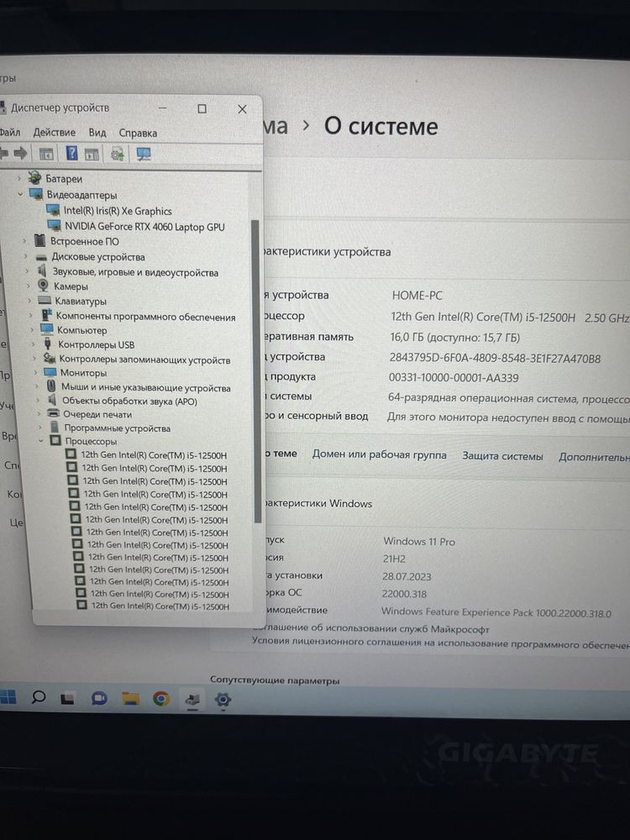Click the Windows Feature Experience Pack value
The width and height of the screenshot is (630, 840).
point(496,612)
